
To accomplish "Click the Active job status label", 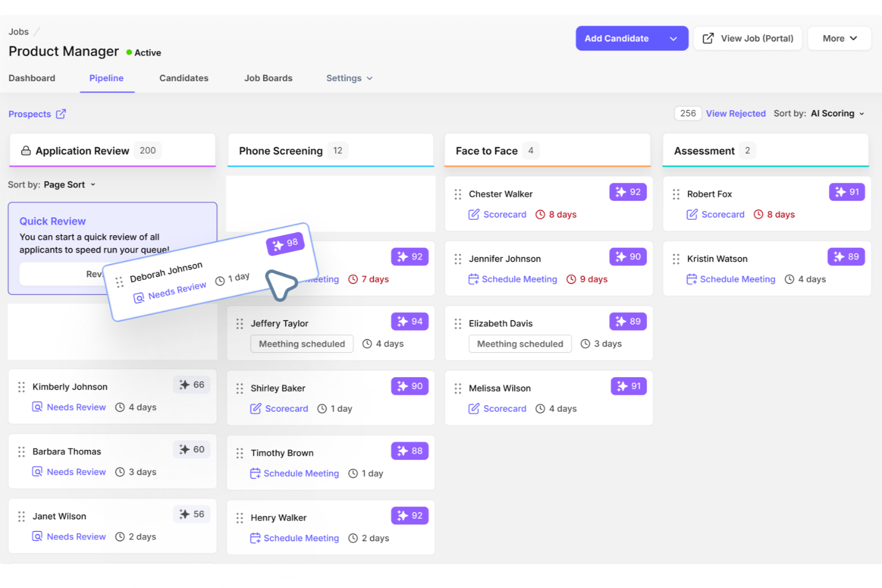I will [148, 52].
